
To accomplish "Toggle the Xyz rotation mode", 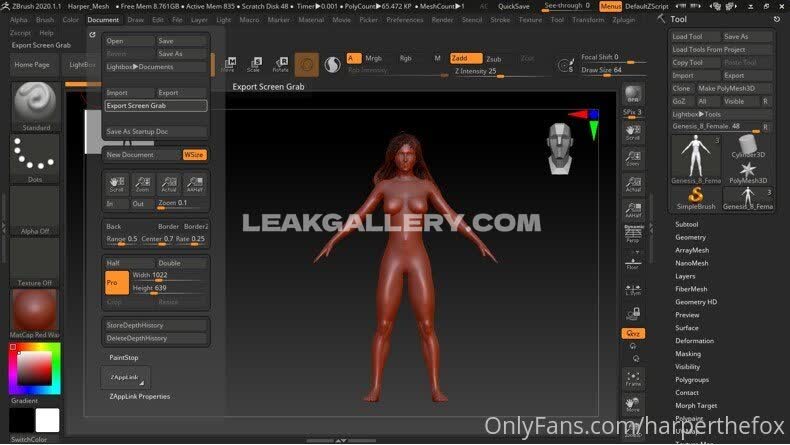I will 633,334.
